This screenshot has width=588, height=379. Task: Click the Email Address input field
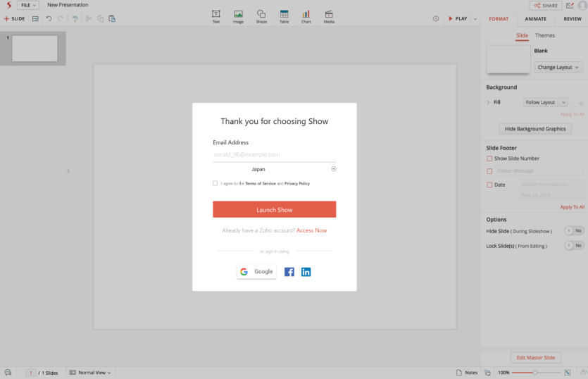(x=274, y=154)
